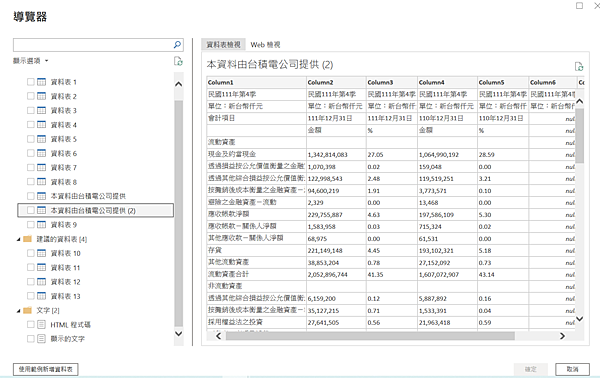Click the preview vertical scrollbar thumb
The image size is (600, 378).
pos(580,136)
